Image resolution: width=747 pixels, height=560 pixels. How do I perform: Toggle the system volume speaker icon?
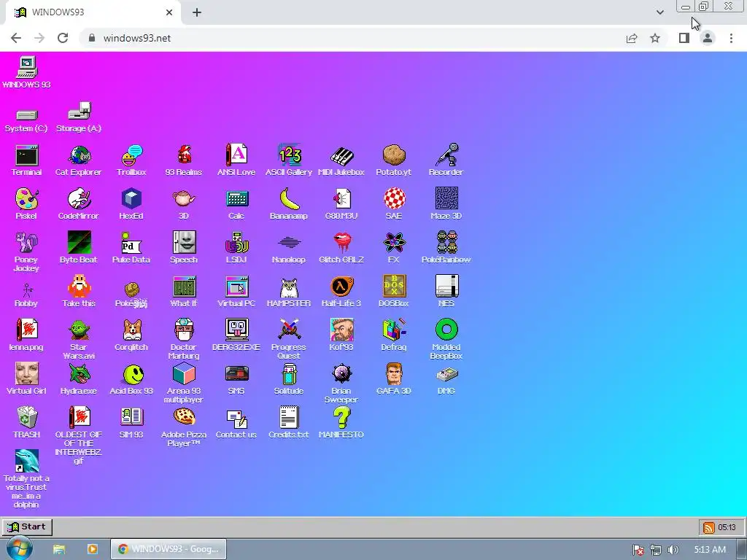click(673, 550)
